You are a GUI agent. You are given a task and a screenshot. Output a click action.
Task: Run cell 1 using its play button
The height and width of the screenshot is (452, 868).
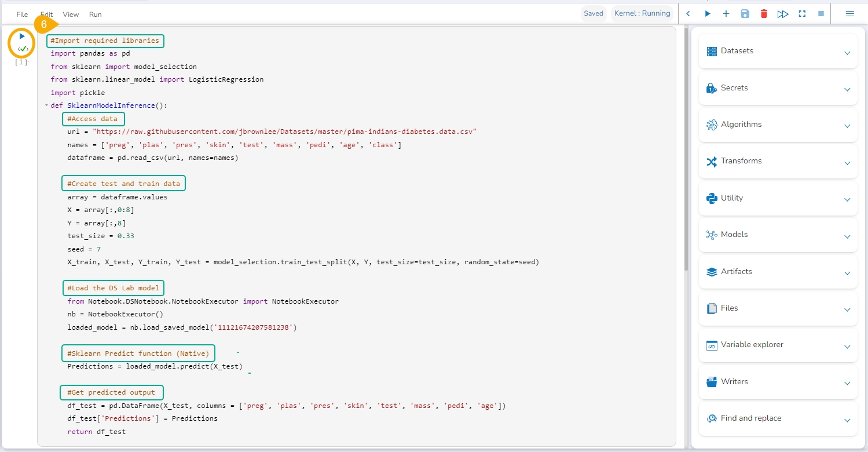coord(23,36)
